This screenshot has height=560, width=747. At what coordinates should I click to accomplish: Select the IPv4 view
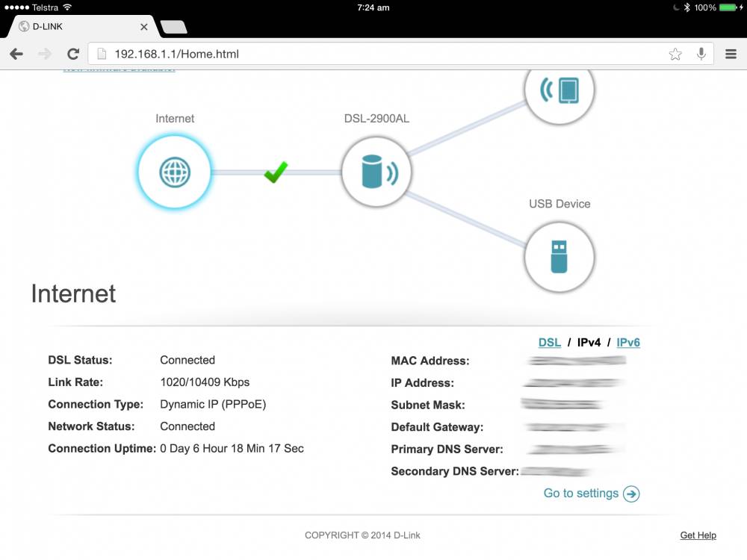click(589, 343)
